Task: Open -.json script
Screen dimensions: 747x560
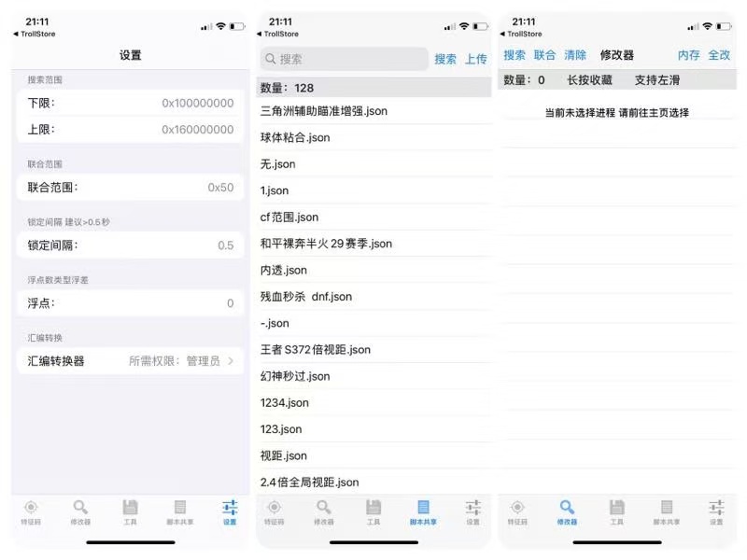Action: (x=374, y=323)
